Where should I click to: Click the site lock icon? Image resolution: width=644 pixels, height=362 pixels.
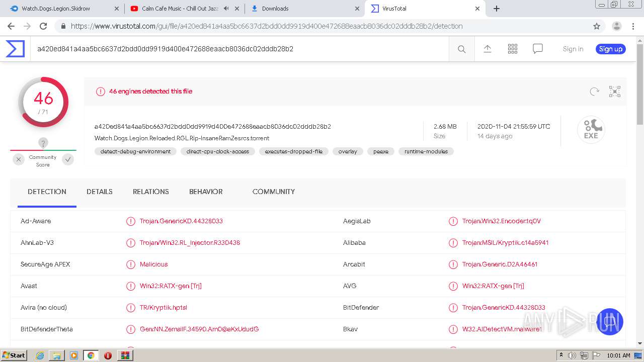coord(63,26)
